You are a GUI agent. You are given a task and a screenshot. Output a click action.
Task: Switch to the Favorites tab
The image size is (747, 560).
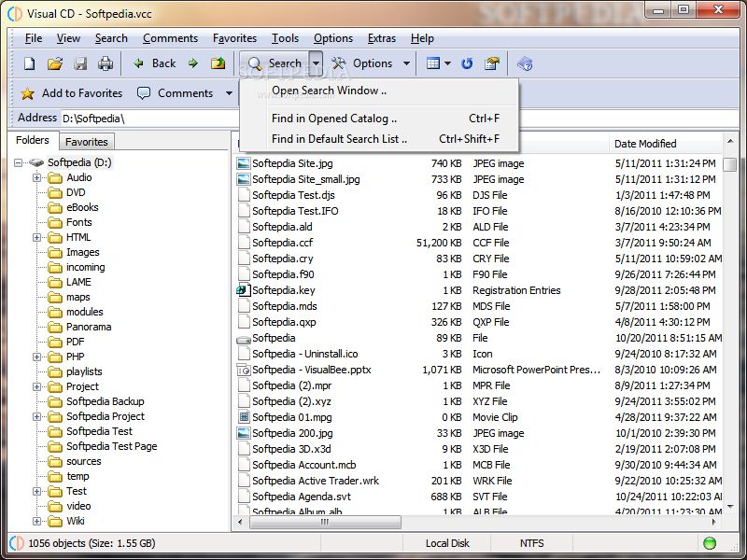pyautogui.click(x=86, y=142)
